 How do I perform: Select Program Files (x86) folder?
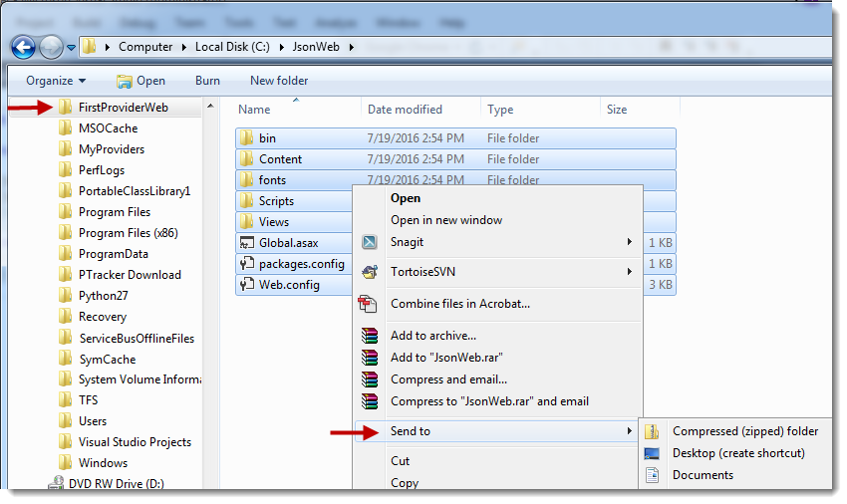click(x=128, y=233)
